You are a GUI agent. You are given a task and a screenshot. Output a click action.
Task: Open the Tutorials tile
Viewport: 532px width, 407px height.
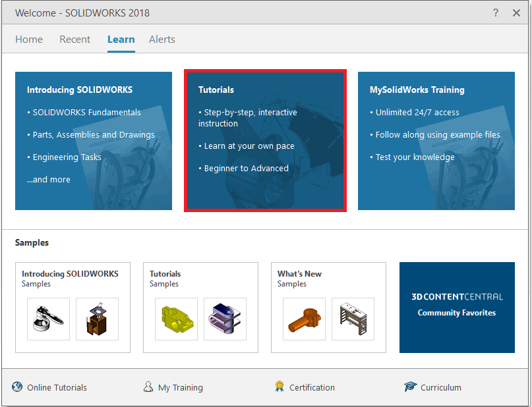coord(265,141)
